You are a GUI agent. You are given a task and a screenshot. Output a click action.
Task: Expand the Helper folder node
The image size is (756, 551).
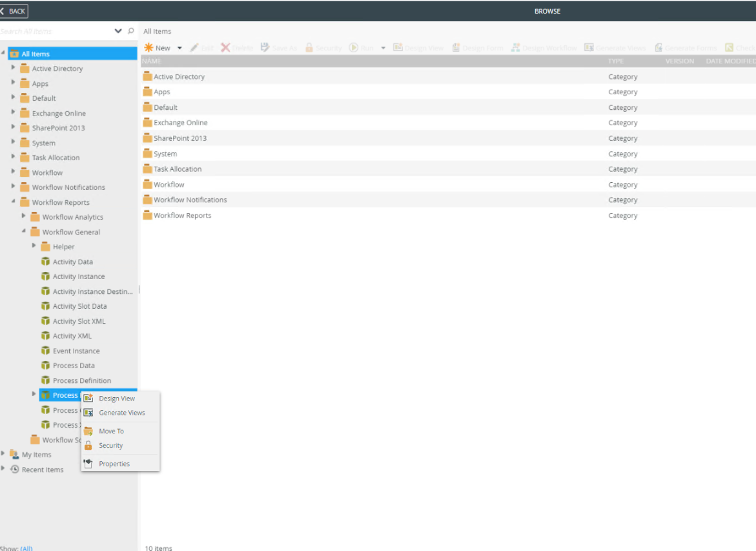[x=34, y=245]
